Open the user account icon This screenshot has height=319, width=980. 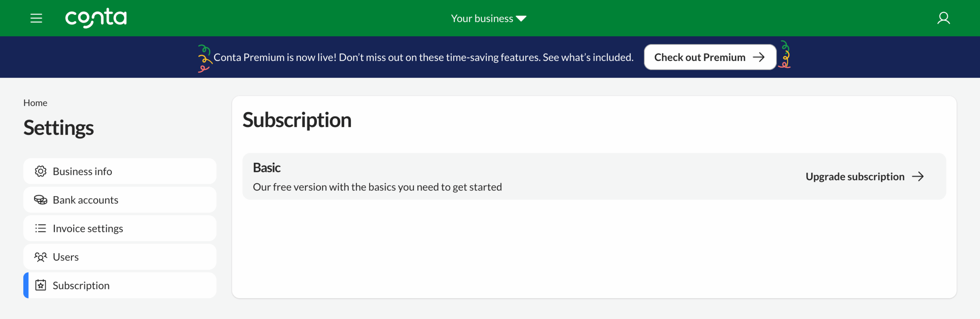944,18
